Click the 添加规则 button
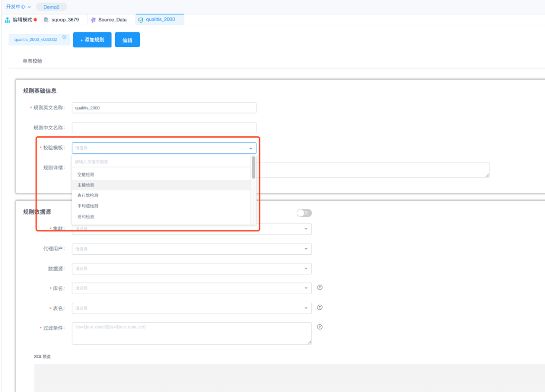This screenshot has width=545, height=392. pos(92,40)
